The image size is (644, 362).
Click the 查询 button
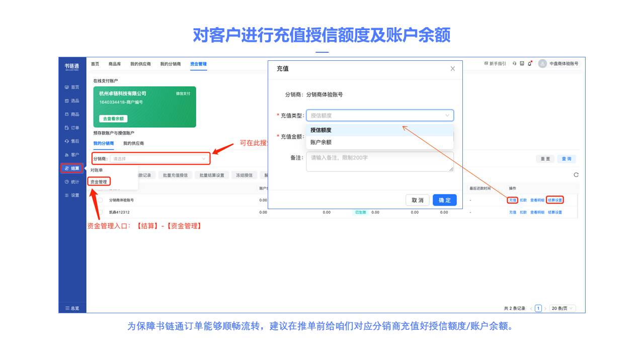(x=567, y=158)
